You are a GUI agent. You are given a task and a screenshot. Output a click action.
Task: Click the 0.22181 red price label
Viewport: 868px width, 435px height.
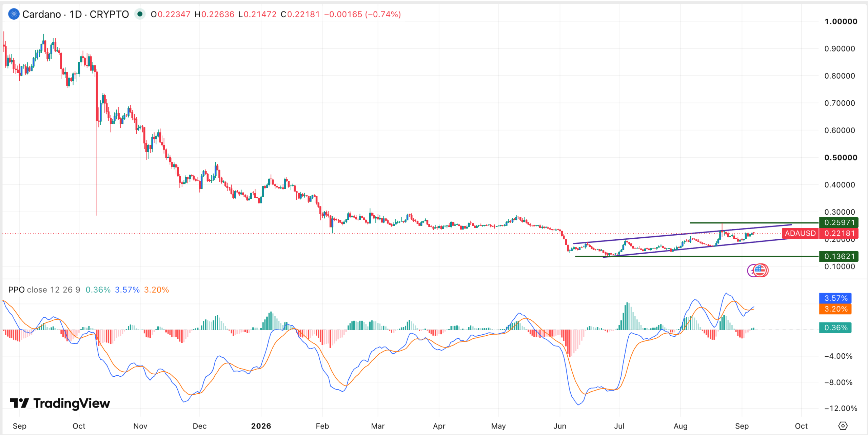839,233
